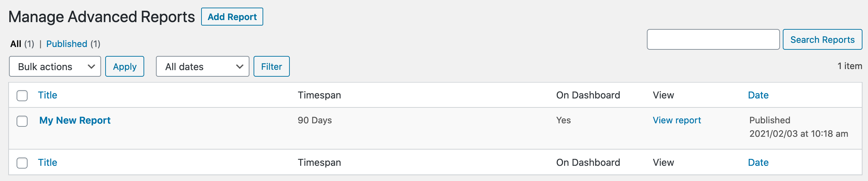This screenshot has width=868, height=181.
Task: Click the Add Report button
Action: [x=232, y=17]
